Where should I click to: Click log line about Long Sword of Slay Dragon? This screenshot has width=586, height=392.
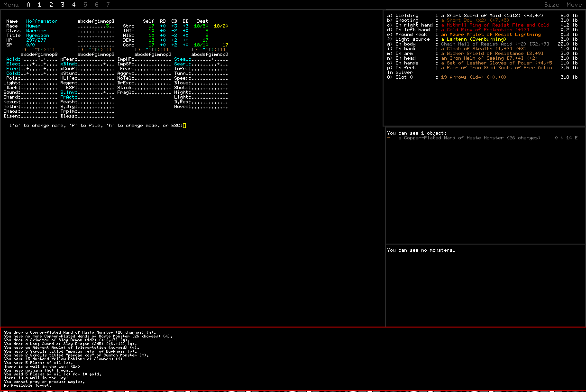click(x=70, y=344)
